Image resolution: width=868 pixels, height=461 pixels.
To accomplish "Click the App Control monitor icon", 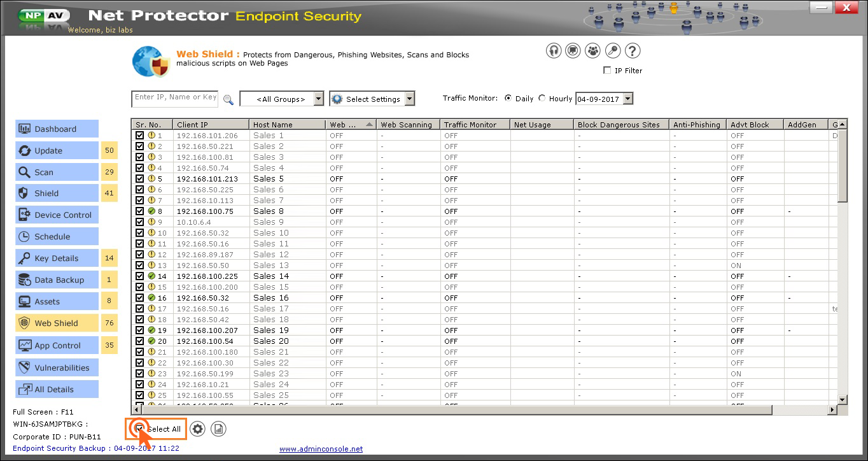I will point(25,345).
